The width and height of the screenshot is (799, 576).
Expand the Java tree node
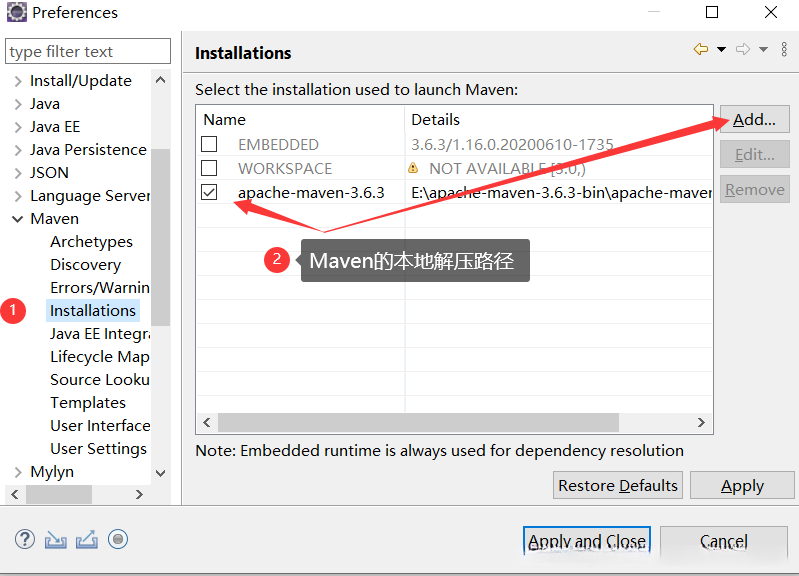coord(18,104)
